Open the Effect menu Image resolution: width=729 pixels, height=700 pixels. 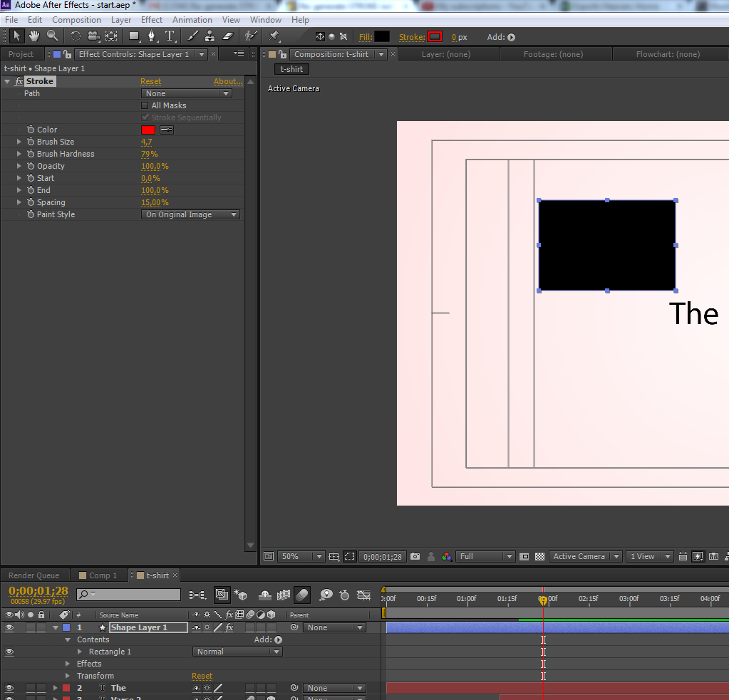click(152, 20)
